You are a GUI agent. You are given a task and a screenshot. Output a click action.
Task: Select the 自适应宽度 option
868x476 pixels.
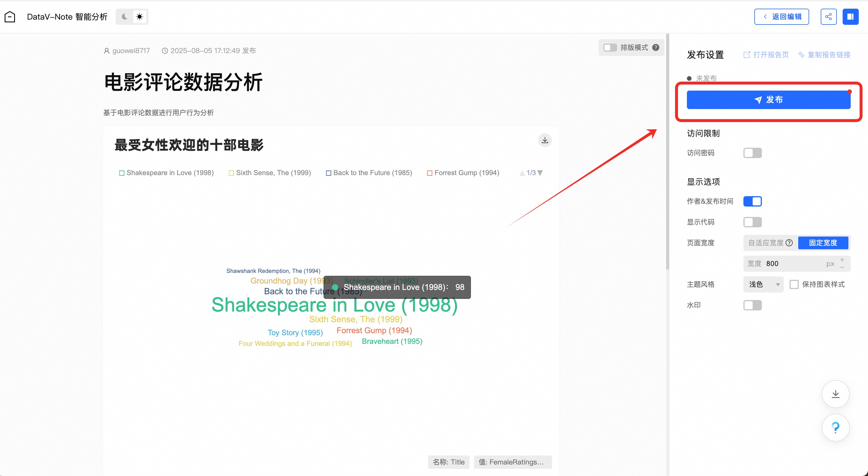pos(766,243)
